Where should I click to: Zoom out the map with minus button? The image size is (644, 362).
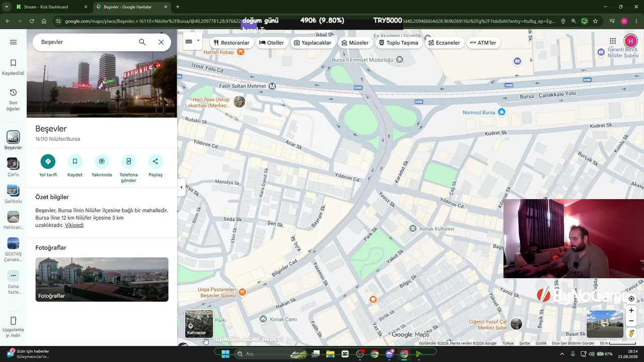(x=631, y=321)
